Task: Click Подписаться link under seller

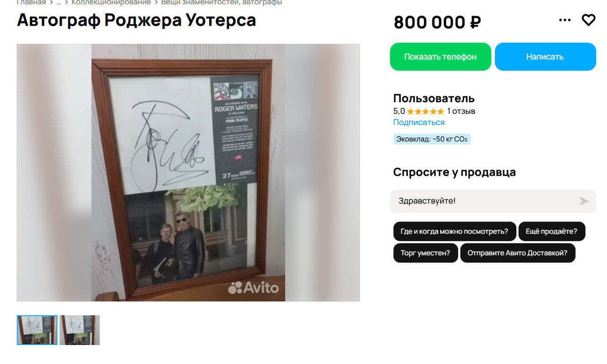Action: [419, 122]
